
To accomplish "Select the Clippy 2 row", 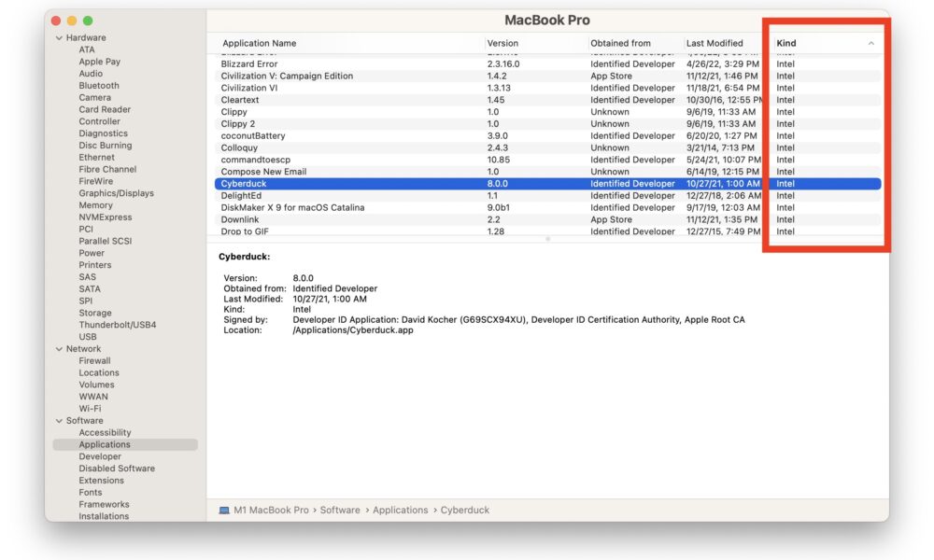I will (x=547, y=124).
